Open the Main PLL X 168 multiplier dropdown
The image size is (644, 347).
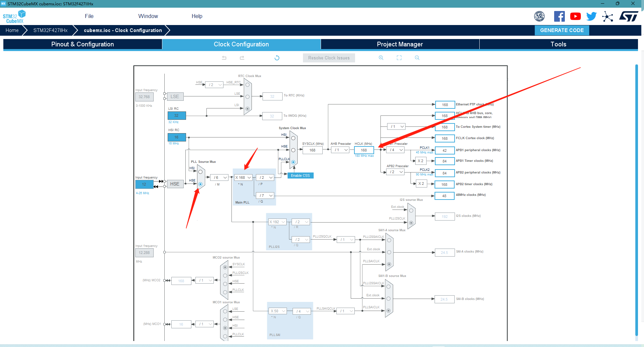[x=243, y=178]
